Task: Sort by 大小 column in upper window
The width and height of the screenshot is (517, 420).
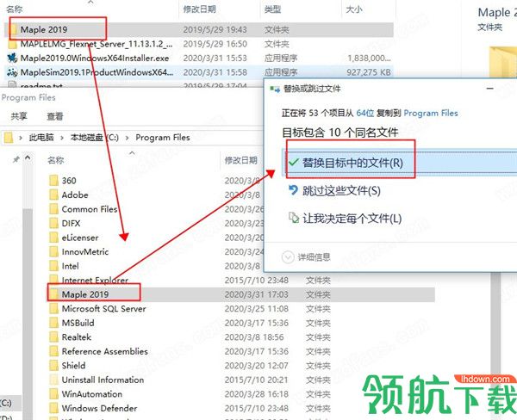Action: tap(354, 9)
